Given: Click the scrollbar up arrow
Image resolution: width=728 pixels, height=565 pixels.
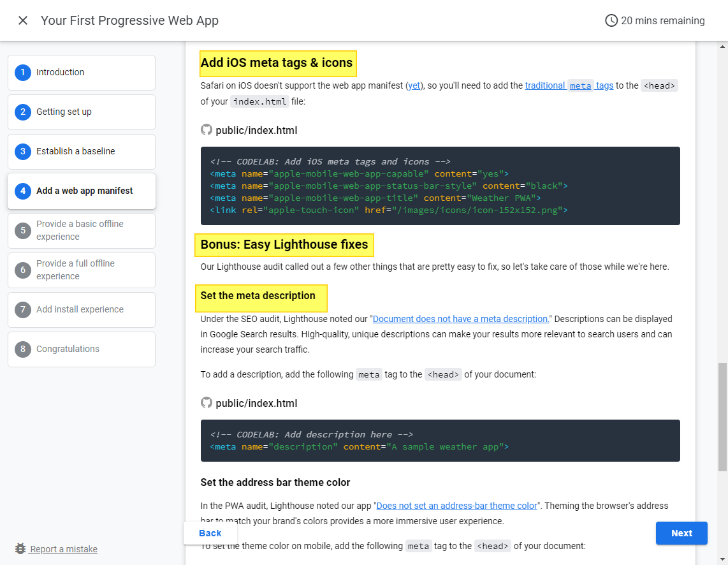Looking at the screenshot, I should coord(722,47).
